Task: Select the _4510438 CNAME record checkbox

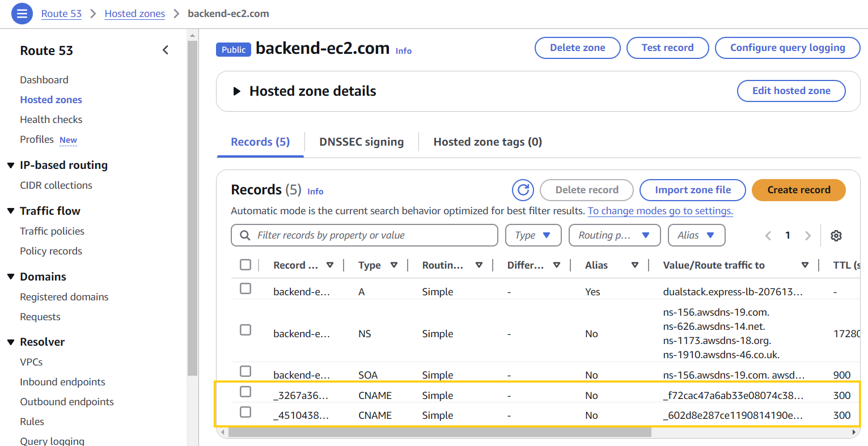Action: click(245, 412)
